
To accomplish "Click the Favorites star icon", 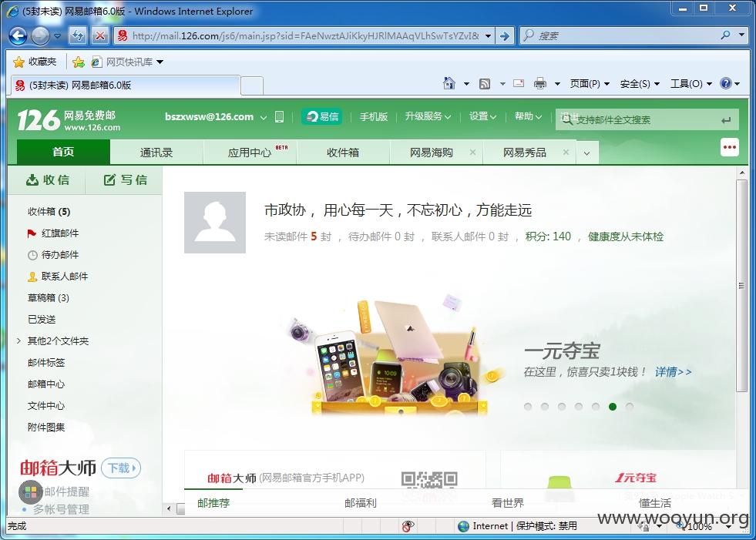I will tap(18, 62).
